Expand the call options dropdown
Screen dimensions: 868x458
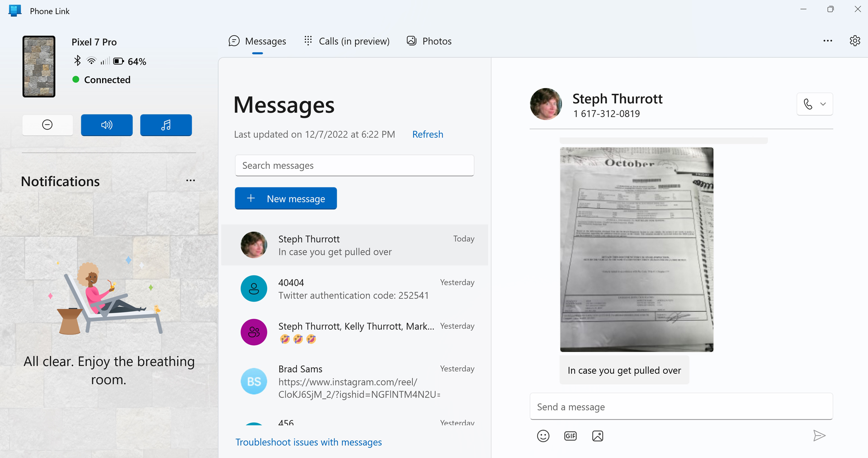(823, 104)
